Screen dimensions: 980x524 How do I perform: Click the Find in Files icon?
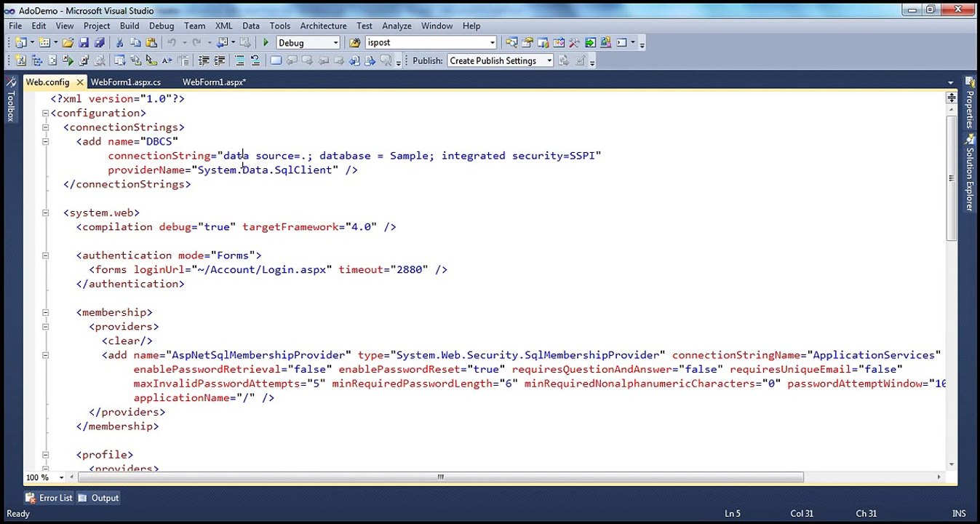point(354,42)
